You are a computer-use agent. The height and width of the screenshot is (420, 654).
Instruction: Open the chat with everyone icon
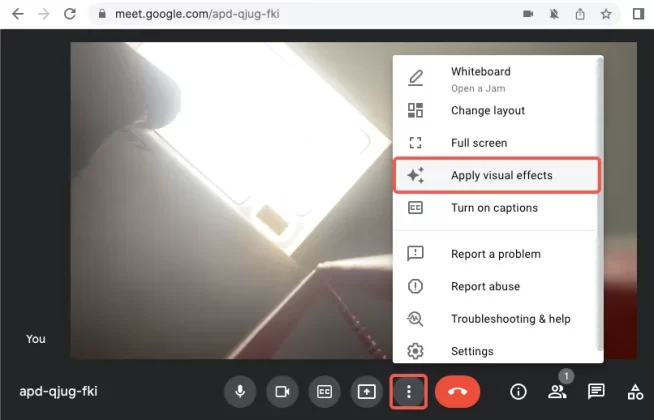tap(596, 391)
